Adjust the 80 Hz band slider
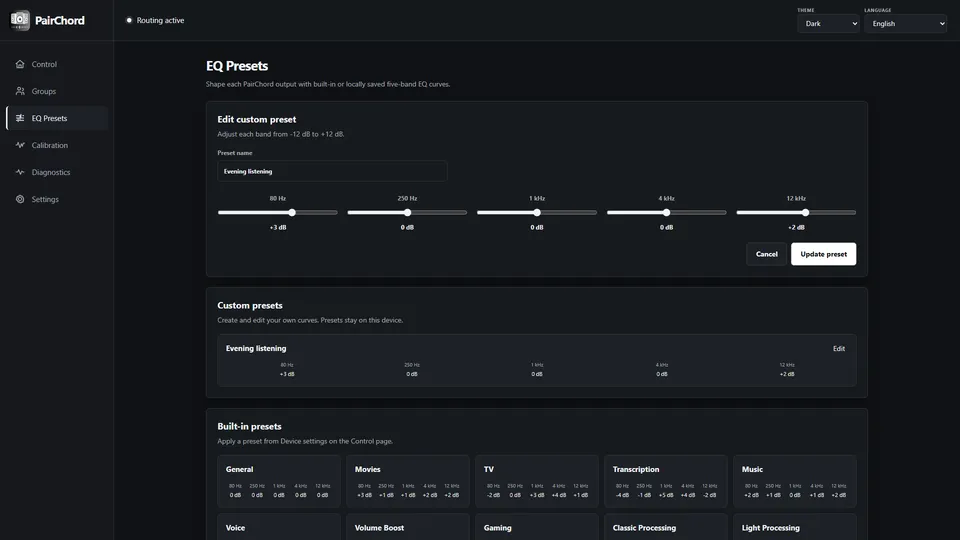960x540 pixels. click(x=277, y=212)
